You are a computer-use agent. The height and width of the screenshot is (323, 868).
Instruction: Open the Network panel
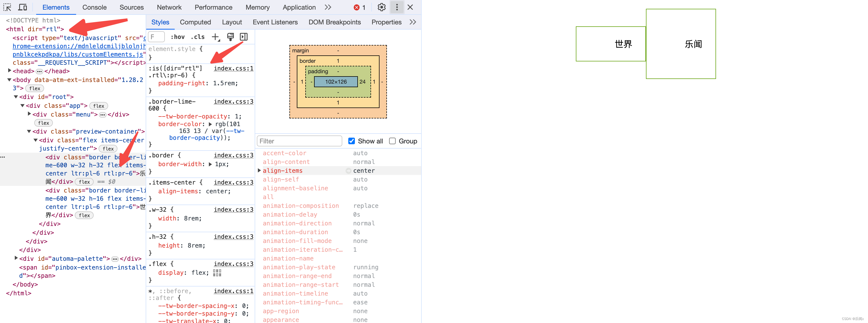(169, 7)
